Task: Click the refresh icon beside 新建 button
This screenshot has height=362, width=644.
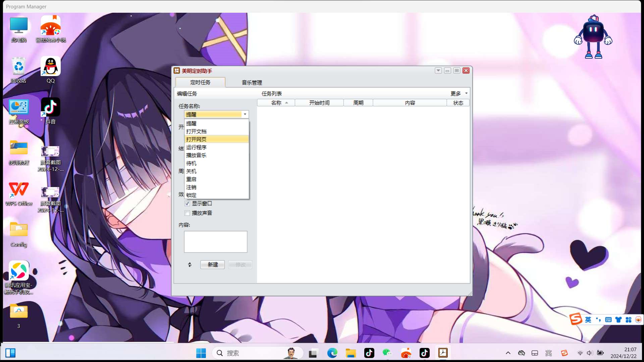Action: tap(190, 265)
